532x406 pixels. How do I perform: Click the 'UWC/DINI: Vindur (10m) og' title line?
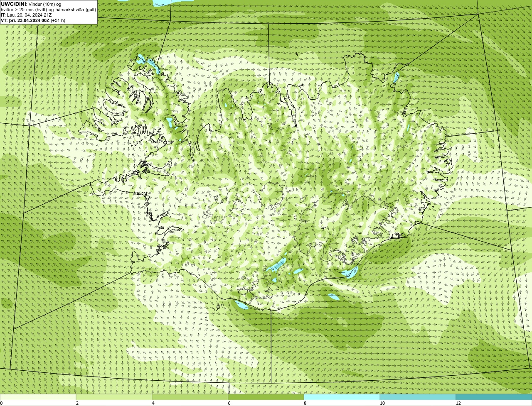coord(31,4)
